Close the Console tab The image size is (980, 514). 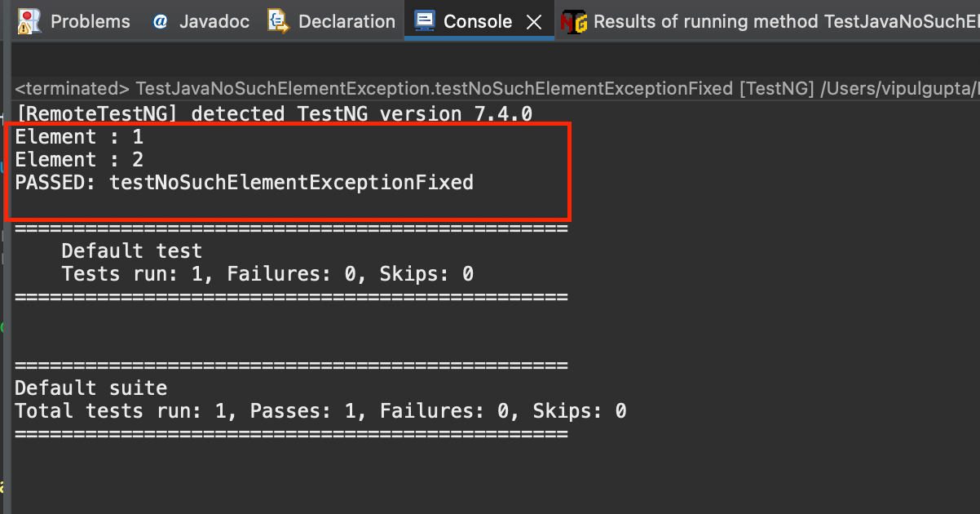point(534,22)
